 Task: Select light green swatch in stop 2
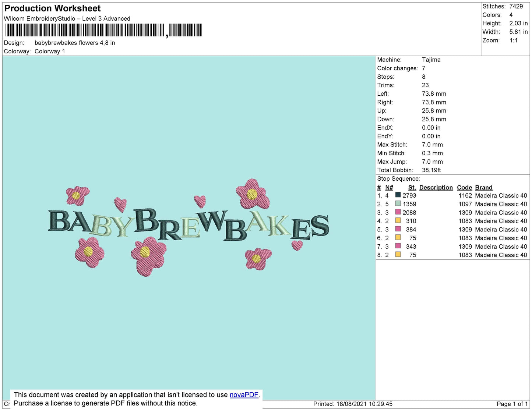click(x=398, y=203)
